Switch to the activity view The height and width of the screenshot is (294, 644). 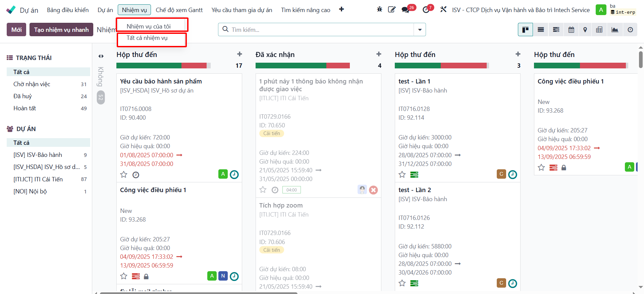pyautogui.click(x=630, y=30)
